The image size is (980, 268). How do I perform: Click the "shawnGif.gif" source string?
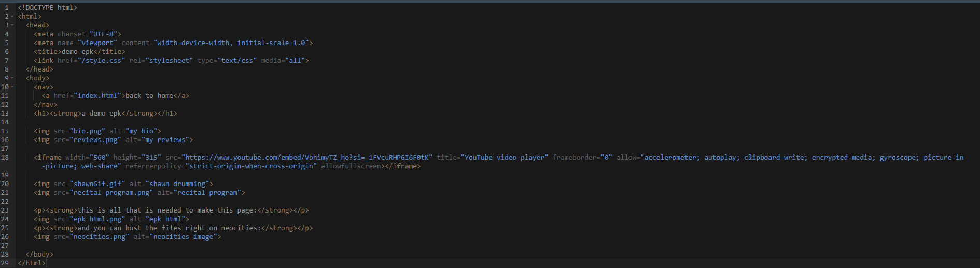(x=97, y=184)
